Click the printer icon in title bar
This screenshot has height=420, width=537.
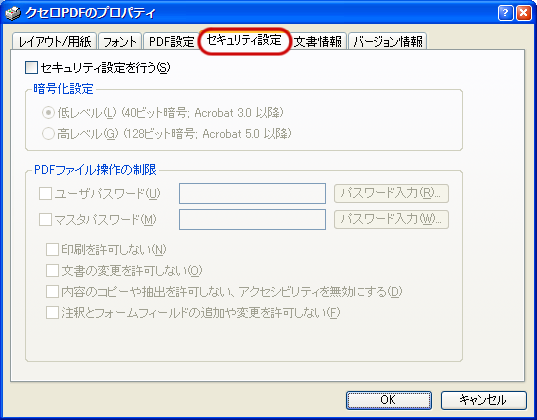(13, 14)
